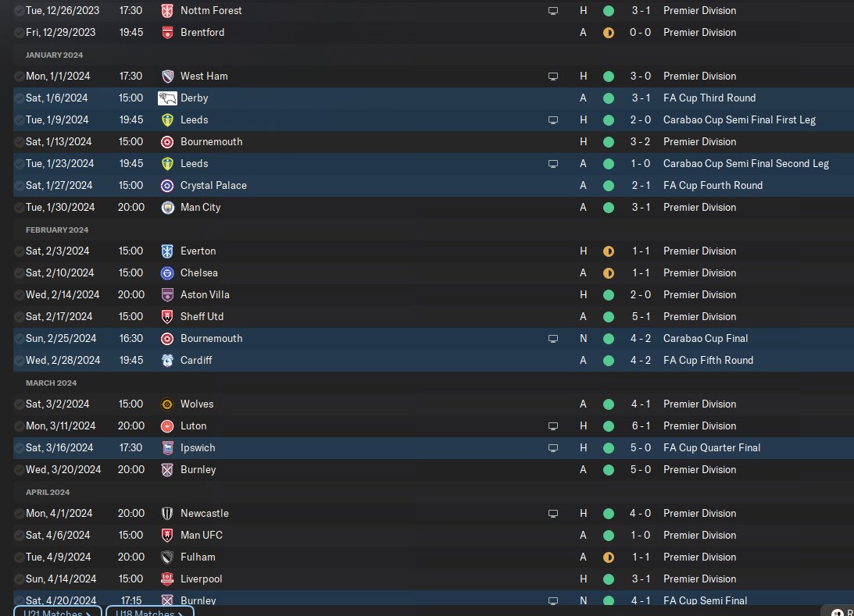Image resolution: width=854 pixels, height=616 pixels.
Task: Click the TV broadcast icon on Luton row
Action: click(553, 426)
